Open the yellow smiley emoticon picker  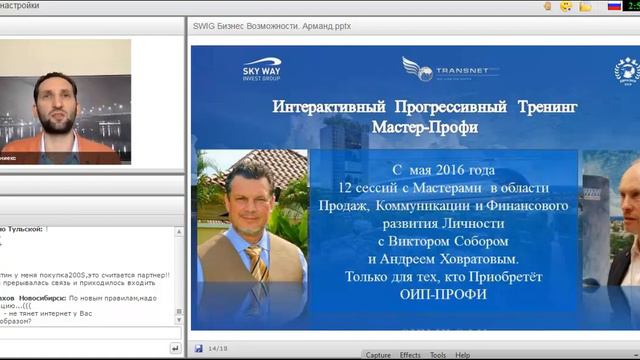566,6
